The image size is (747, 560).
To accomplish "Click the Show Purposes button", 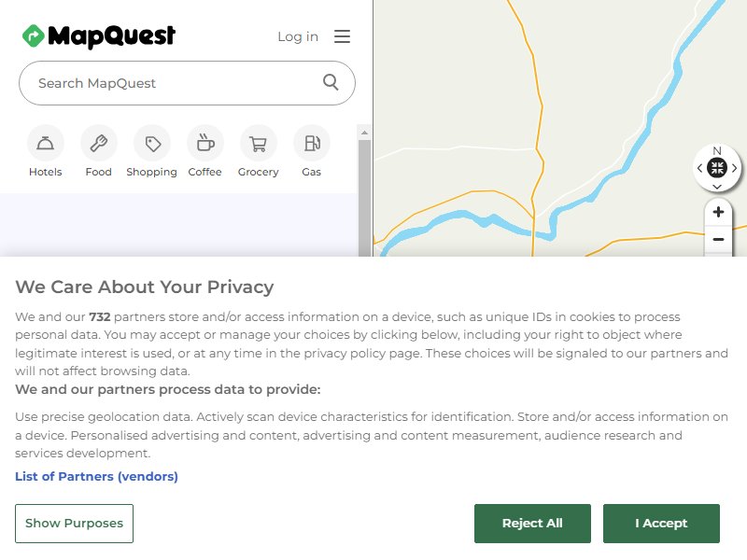I will coord(75,524).
